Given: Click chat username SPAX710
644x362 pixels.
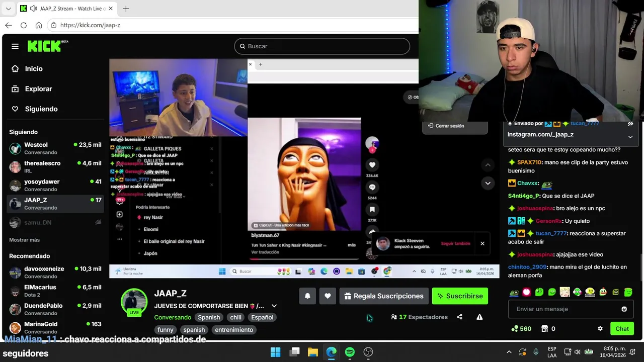Looking at the screenshot, I should click(529, 162).
